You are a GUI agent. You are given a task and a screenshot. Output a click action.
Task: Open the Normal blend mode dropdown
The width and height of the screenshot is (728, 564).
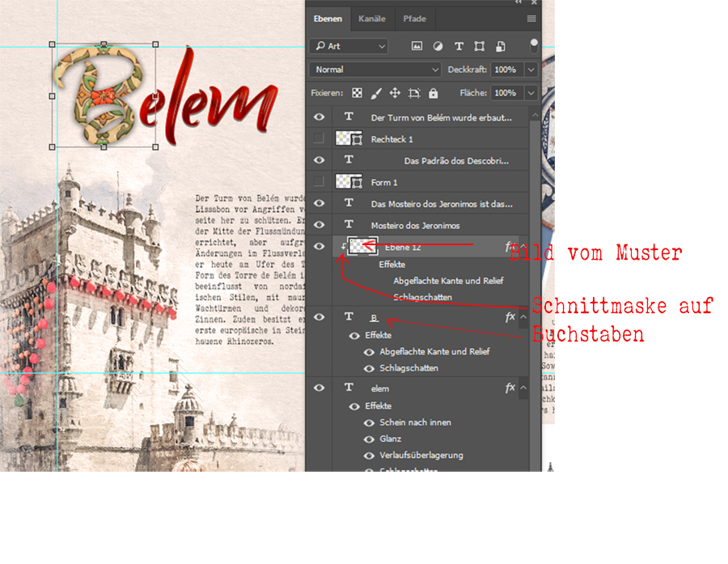(x=375, y=70)
